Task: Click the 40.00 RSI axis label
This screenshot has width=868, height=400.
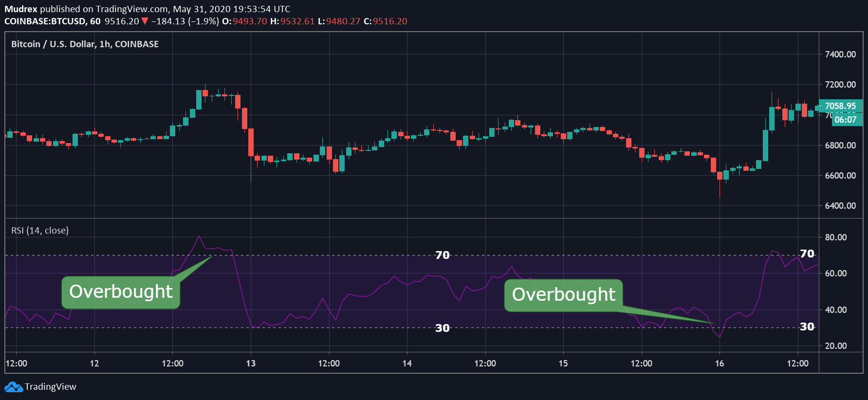Action: 836,310
